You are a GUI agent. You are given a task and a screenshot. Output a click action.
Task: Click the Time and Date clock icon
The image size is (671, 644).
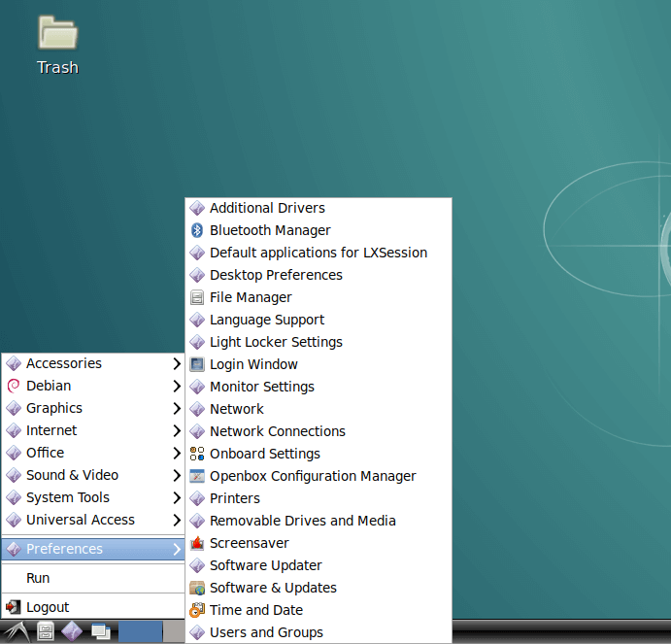[x=197, y=610]
